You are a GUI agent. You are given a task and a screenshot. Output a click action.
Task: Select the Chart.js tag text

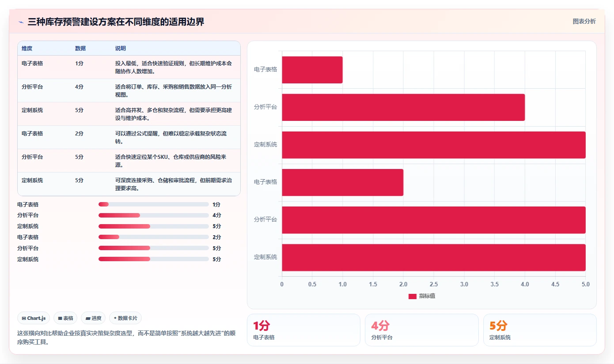click(37, 318)
